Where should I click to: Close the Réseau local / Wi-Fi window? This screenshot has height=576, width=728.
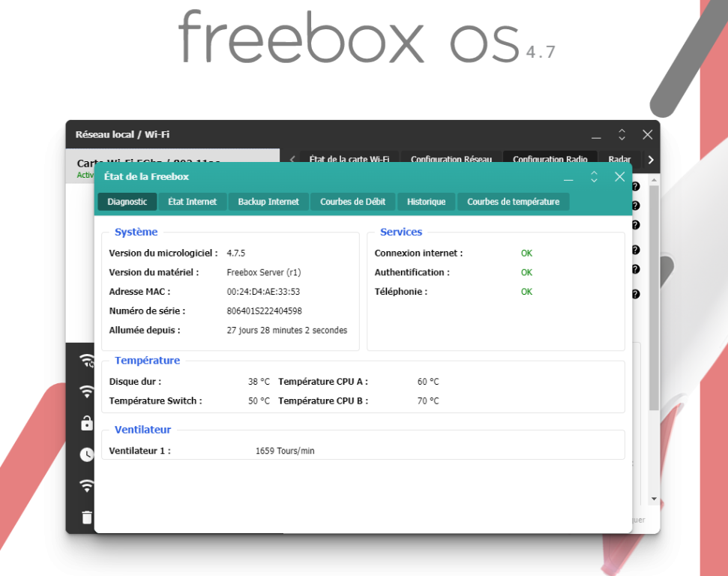click(x=647, y=135)
